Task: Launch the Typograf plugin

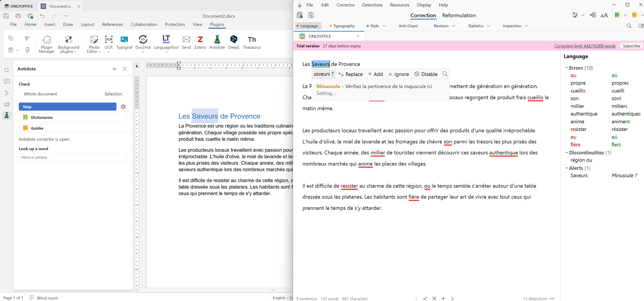Action: [x=124, y=43]
